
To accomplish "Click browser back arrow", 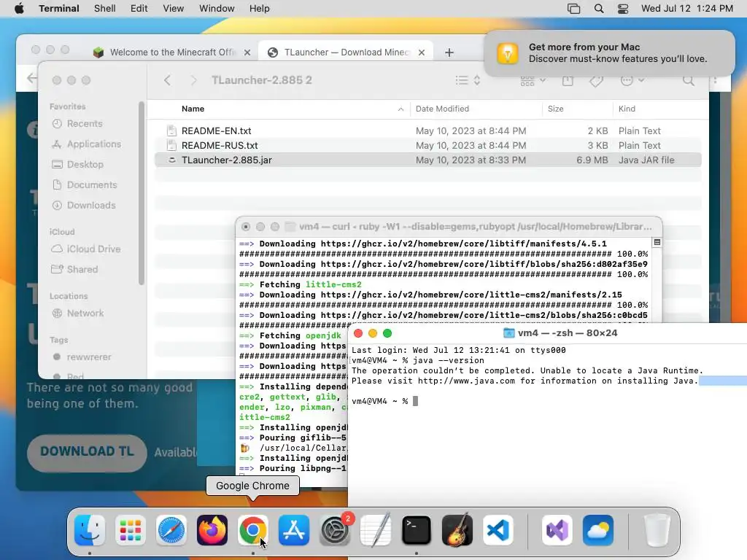I will [32, 78].
